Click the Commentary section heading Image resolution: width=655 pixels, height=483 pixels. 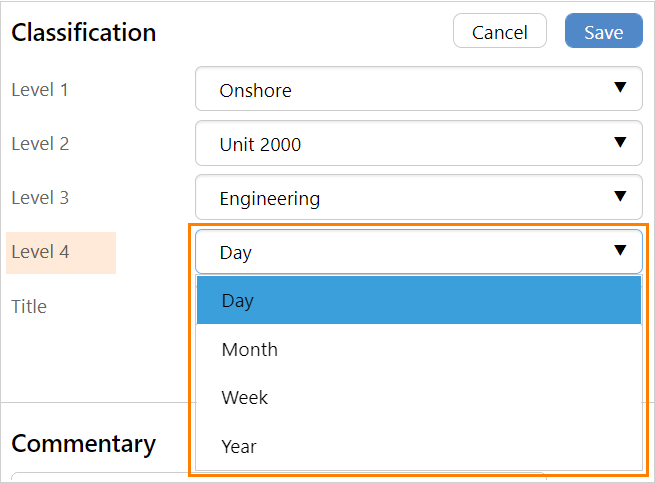(x=84, y=443)
